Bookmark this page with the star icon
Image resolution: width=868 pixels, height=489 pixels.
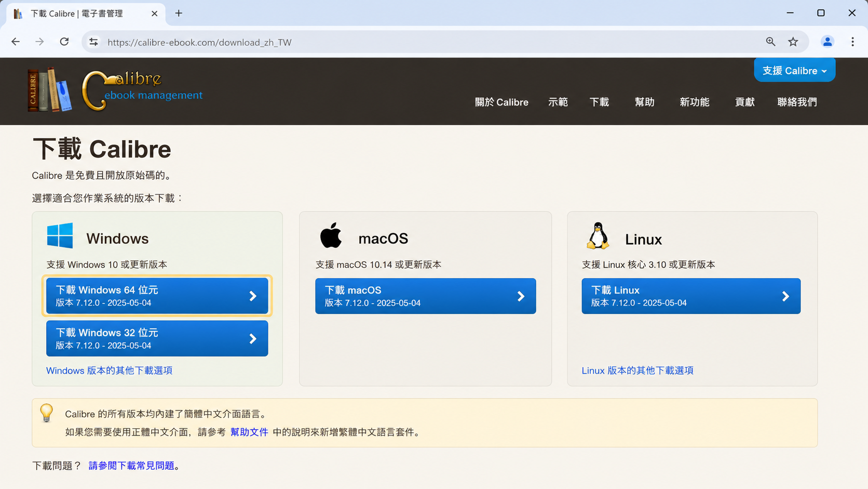click(793, 42)
